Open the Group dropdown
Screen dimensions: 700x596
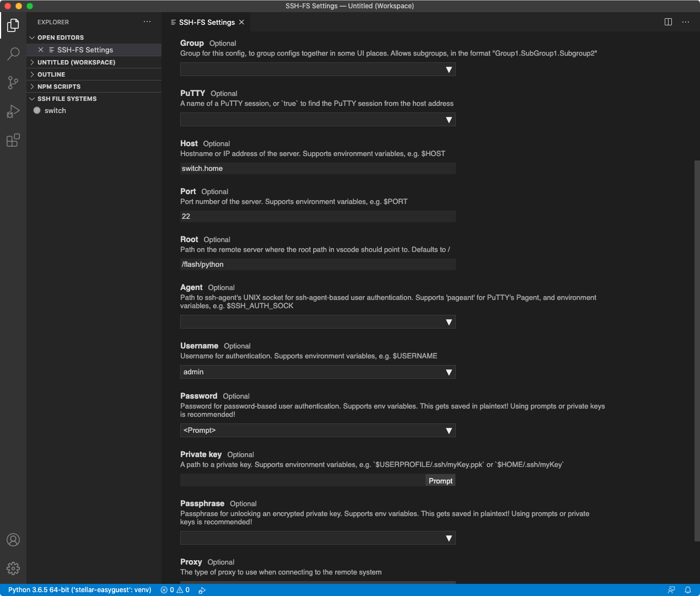pyautogui.click(x=317, y=69)
